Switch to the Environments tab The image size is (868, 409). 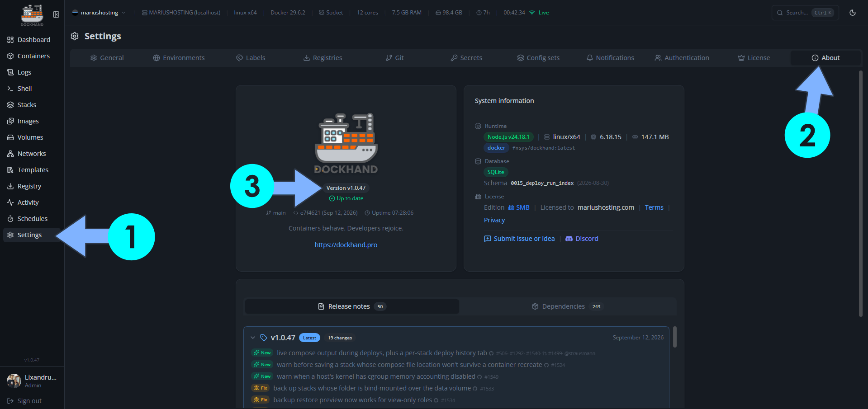pyautogui.click(x=179, y=58)
